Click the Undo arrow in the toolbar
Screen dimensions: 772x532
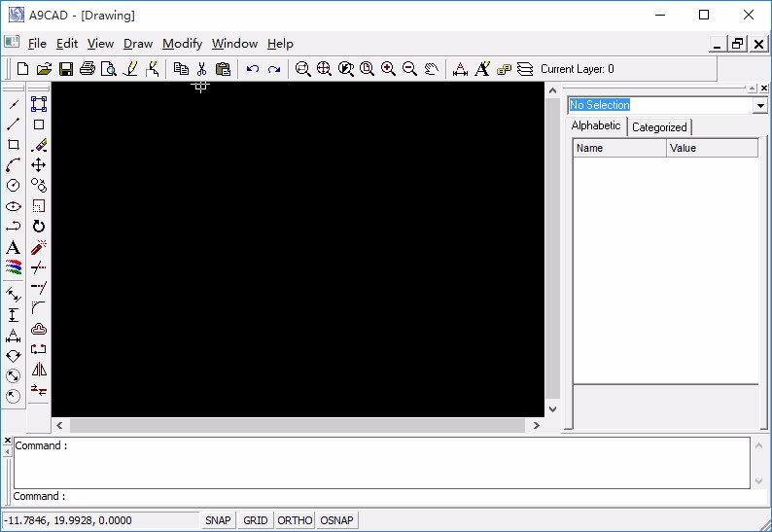(253, 69)
